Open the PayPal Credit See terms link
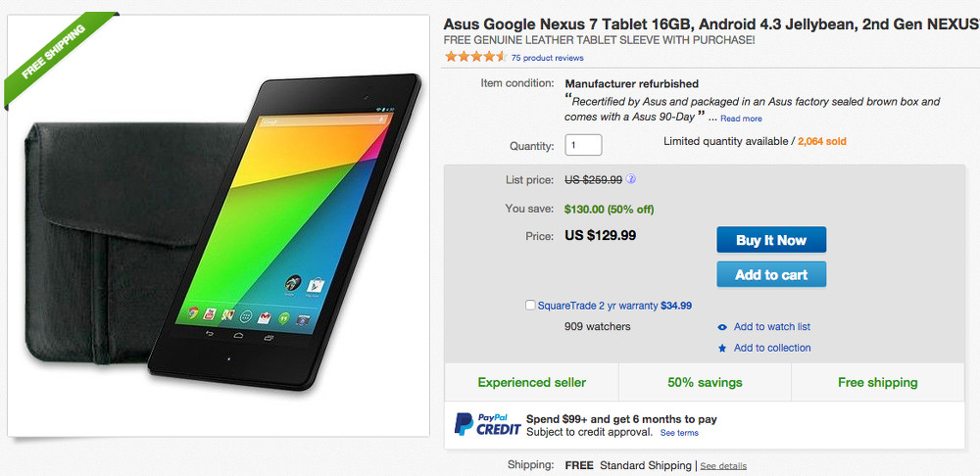This screenshot has height=476, width=980. click(x=679, y=433)
